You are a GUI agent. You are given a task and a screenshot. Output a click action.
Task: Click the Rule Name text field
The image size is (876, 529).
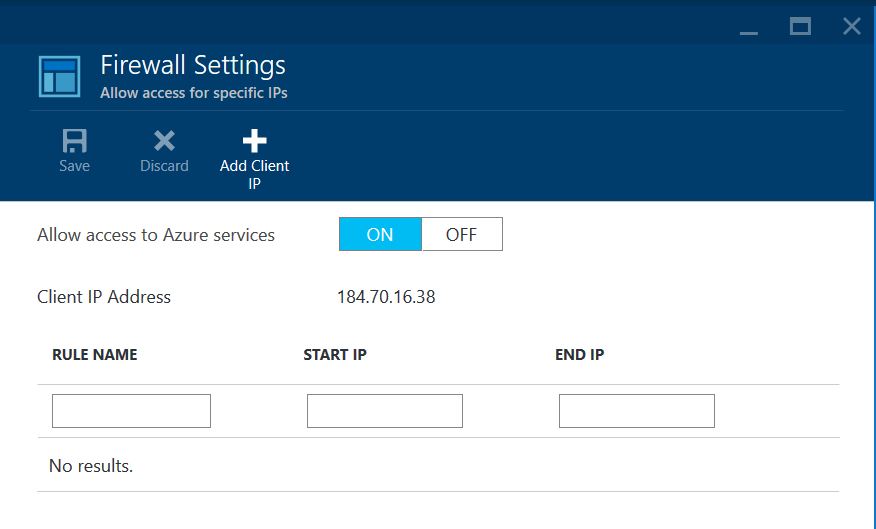pos(131,411)
